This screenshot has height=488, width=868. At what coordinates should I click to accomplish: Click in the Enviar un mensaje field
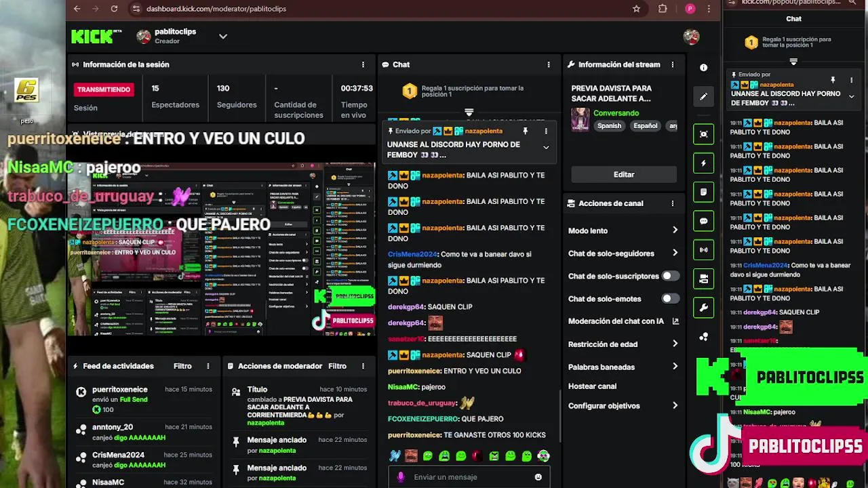pos(468,477)
